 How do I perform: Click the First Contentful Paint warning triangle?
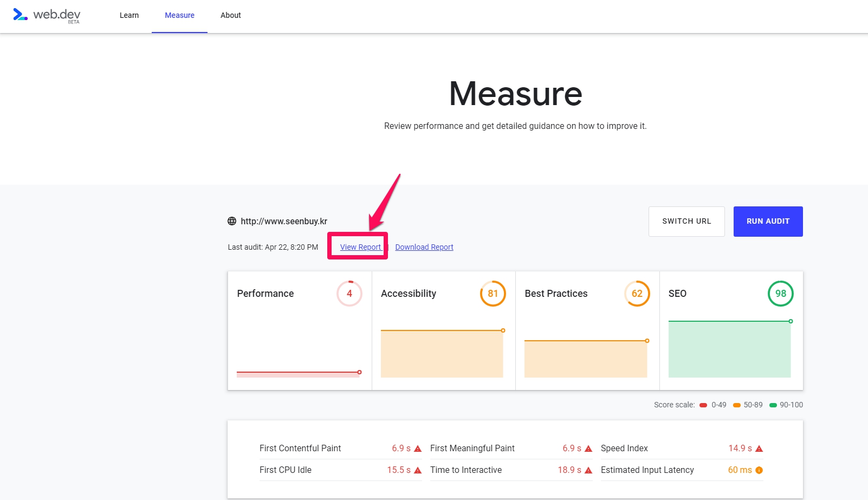418,449
